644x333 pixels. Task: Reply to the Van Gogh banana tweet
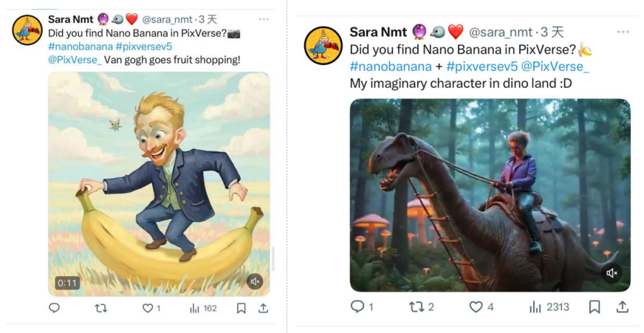coord(54,308)
